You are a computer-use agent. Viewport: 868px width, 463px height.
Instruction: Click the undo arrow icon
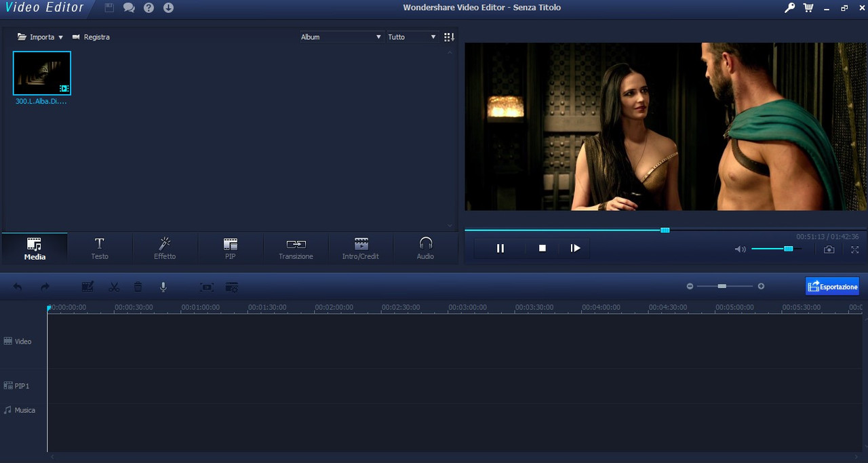pos(18,287)
